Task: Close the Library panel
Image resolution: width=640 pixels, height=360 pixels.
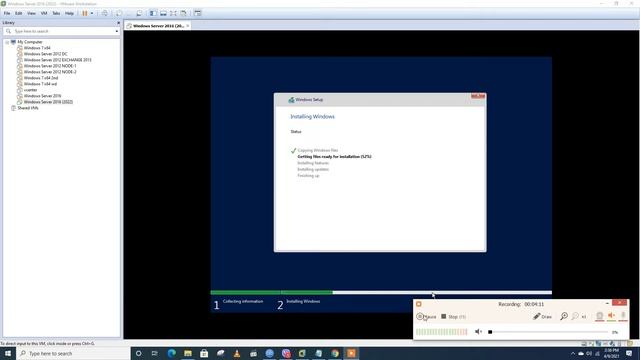Action: click(119, 23)
